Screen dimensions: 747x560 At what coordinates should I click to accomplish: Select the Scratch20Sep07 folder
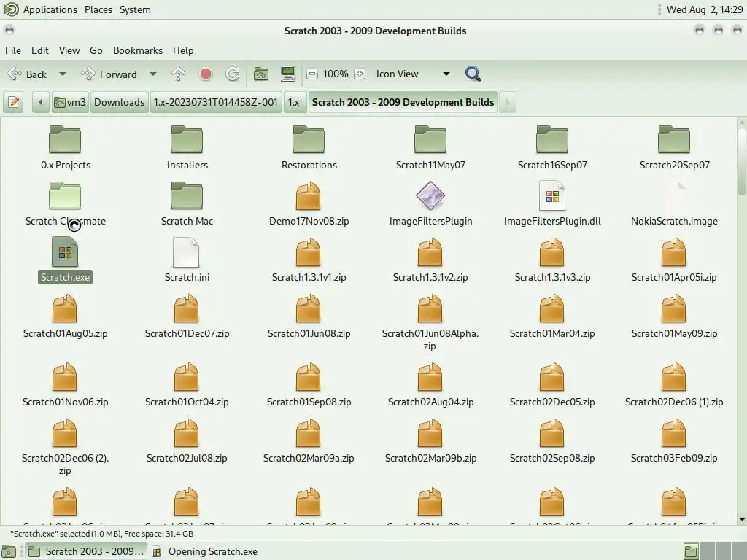(674, 147)
